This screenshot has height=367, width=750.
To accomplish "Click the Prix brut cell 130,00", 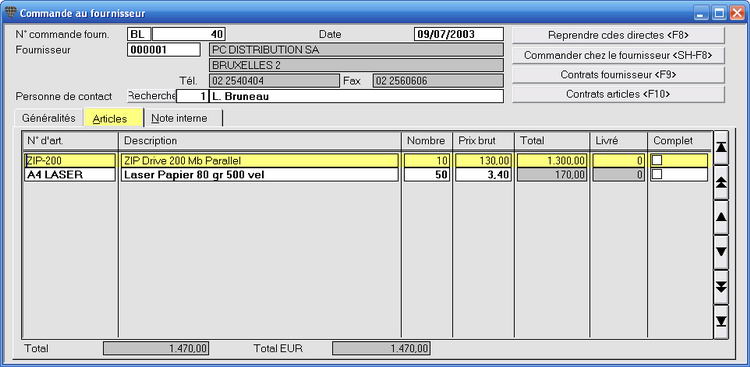I will (484, 161).
